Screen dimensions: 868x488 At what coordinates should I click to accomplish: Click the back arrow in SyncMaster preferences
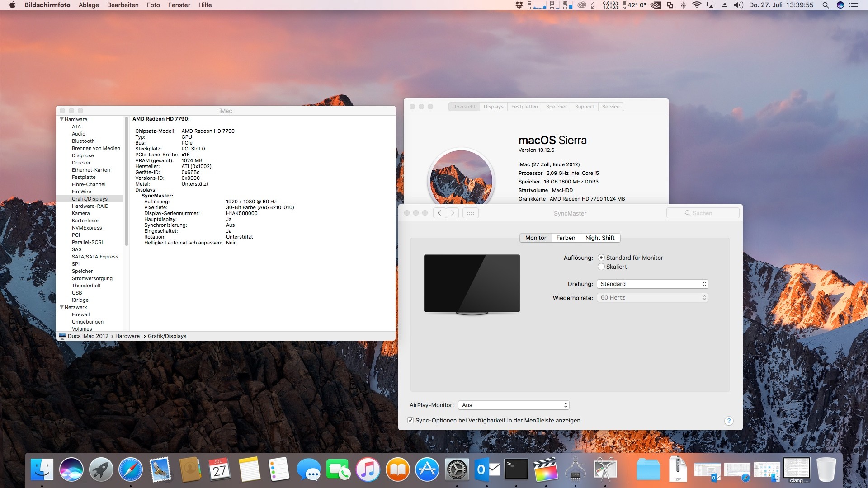coord(439,213)
